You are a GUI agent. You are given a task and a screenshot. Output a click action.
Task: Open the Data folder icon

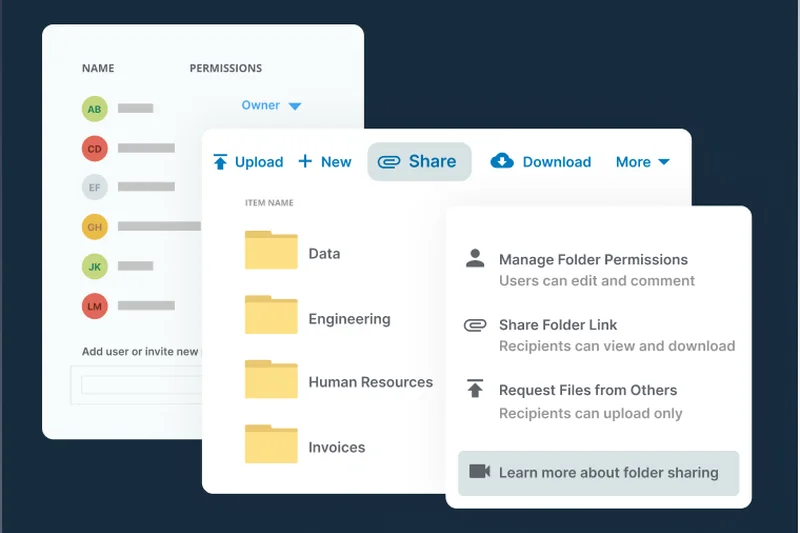click(271, 250)
